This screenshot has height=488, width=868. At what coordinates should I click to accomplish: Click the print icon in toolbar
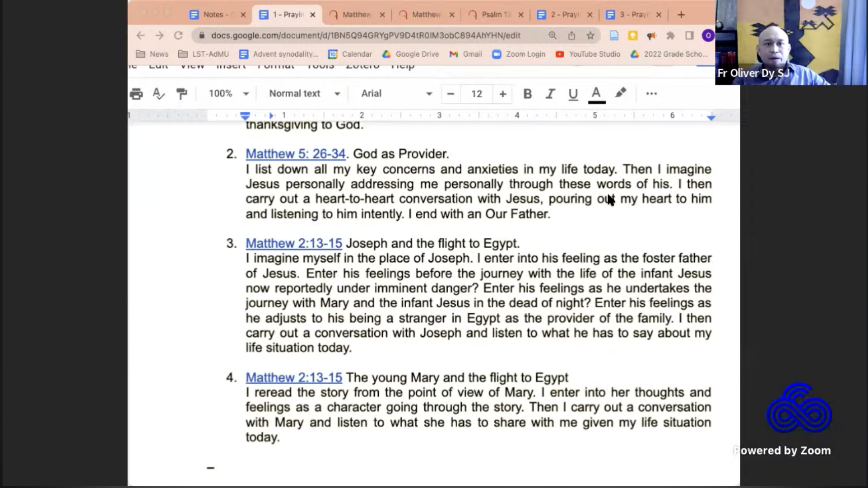[136, 94]
